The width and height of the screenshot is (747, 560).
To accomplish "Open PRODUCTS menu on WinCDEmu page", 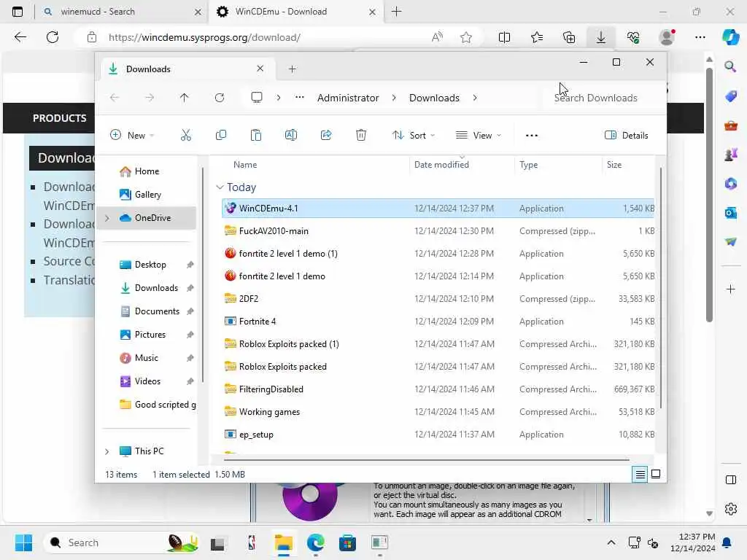I will tap(60, 118).
